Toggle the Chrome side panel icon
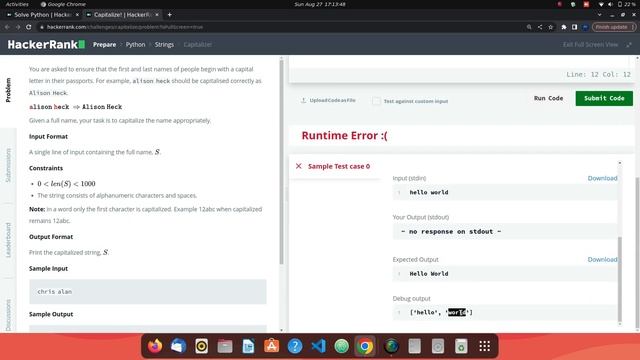Screen dimensions: 640x360 pos(574,27)
